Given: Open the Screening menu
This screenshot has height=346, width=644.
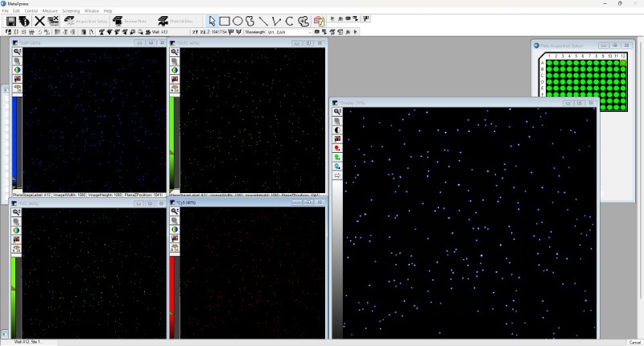Looking at the screenshot, I should (71, 10).
